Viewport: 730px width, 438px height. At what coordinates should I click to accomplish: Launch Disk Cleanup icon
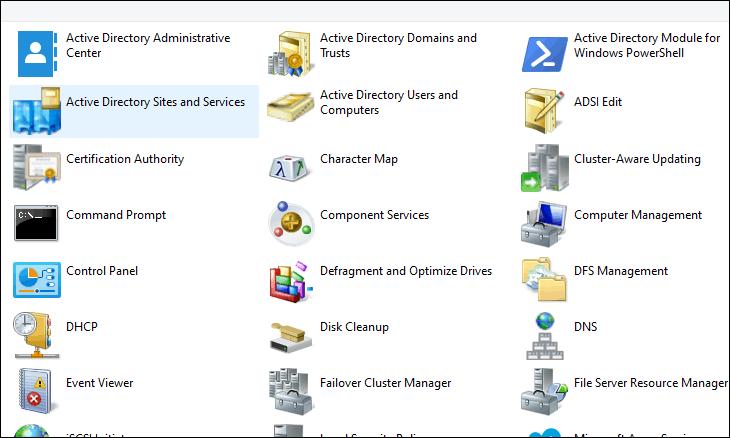(x=290, y=337)
